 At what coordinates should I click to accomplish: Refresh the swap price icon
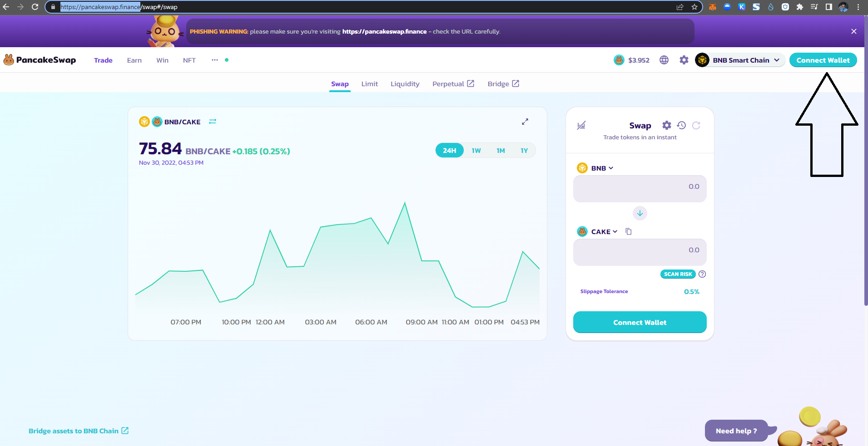[x=696, y=125]
